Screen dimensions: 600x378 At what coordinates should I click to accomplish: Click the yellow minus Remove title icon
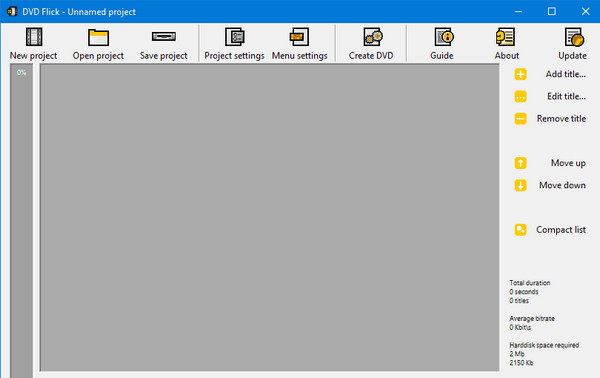(520, 119)
